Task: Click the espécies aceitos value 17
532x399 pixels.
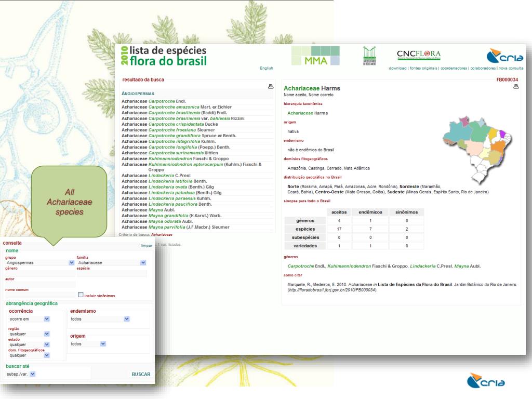Action: point(339,229)
